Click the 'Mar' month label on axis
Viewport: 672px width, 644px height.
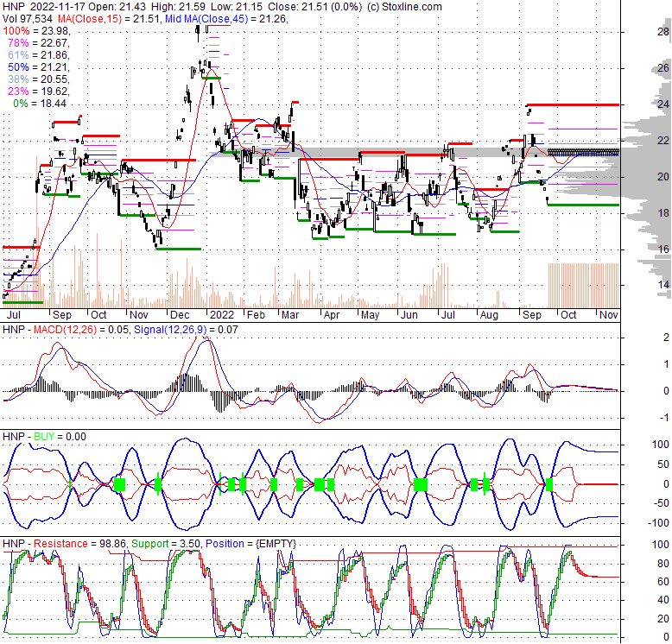click(x=290, y=315)
